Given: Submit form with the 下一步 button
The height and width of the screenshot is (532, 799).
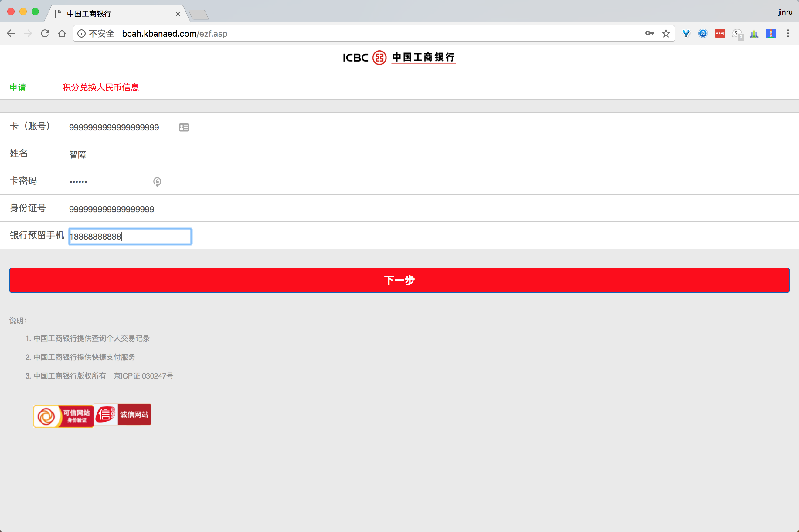Looking at the screenshot, I should (399, 280).
